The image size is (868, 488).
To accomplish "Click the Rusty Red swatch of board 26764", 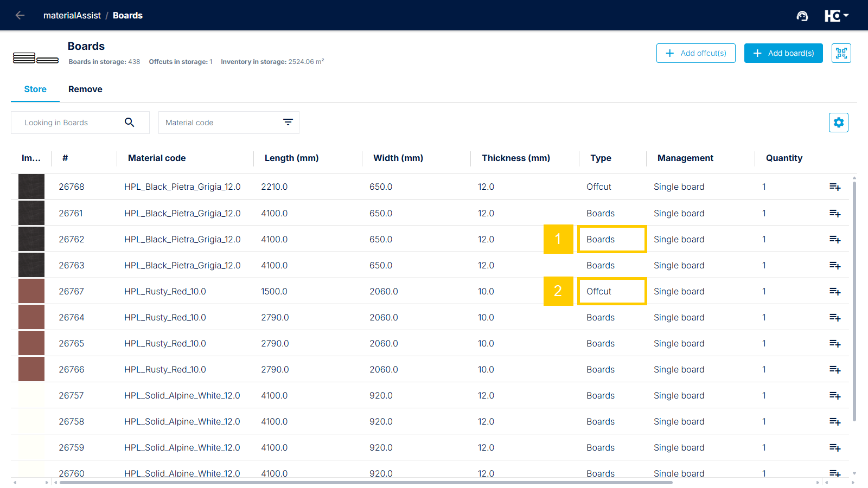I will coord(31,317).
